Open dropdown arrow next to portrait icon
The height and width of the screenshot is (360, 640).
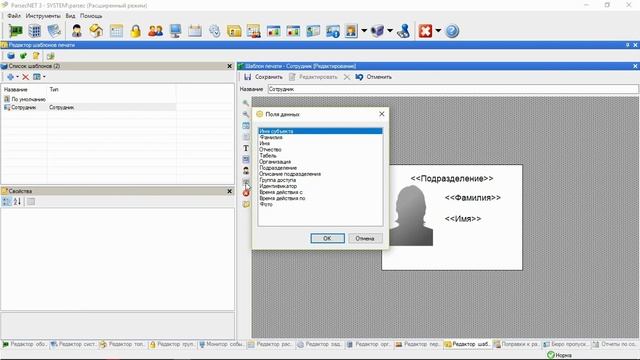364,31
